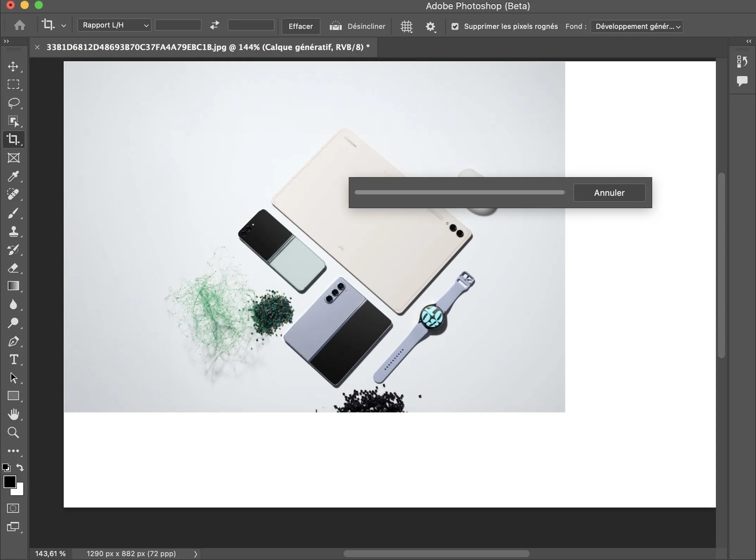Click the crop width input field
The image size is (756, 560).
tap(178, 25)
